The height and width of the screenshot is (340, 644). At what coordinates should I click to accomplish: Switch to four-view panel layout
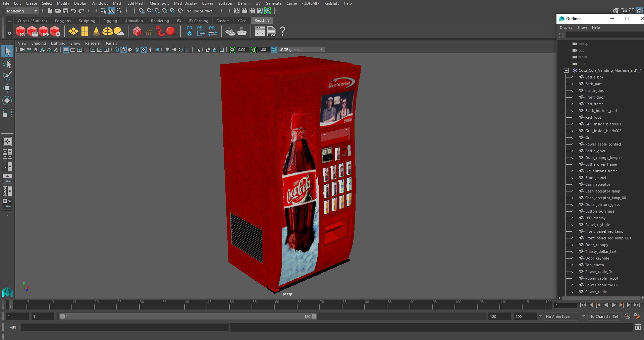pyautogui.click(x=7, y=154)
